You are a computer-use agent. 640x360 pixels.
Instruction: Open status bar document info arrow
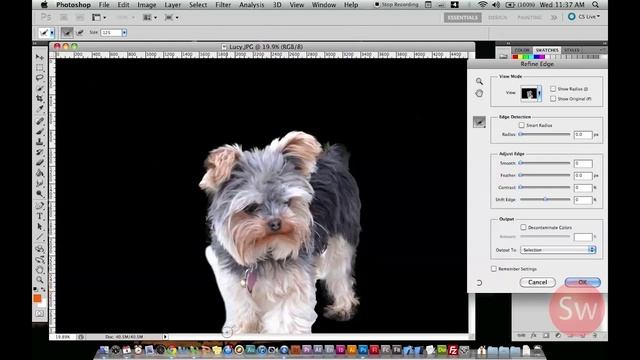pos(165,337)
